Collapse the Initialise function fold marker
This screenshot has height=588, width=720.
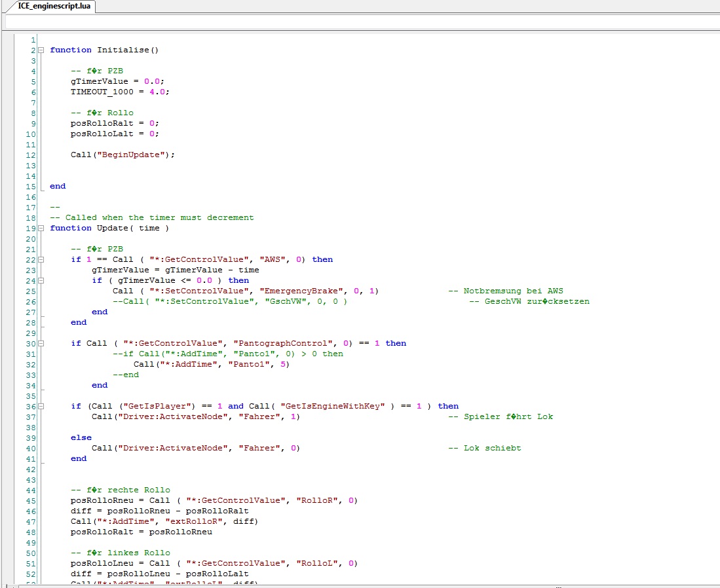pos(41,50)
